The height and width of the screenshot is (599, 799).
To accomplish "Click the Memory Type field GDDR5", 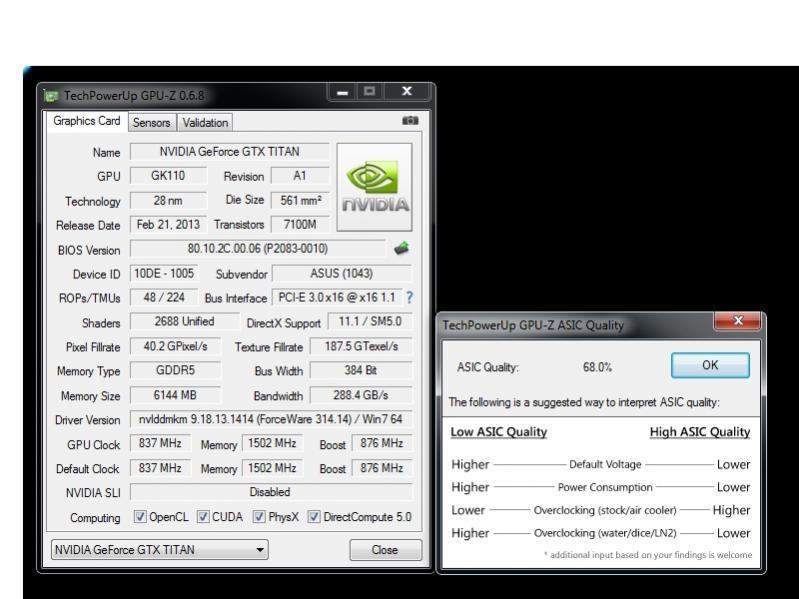I will tap(175, 370).
